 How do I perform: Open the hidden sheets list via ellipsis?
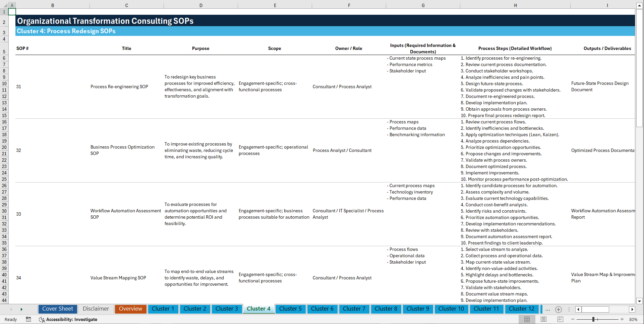(548, 309)
